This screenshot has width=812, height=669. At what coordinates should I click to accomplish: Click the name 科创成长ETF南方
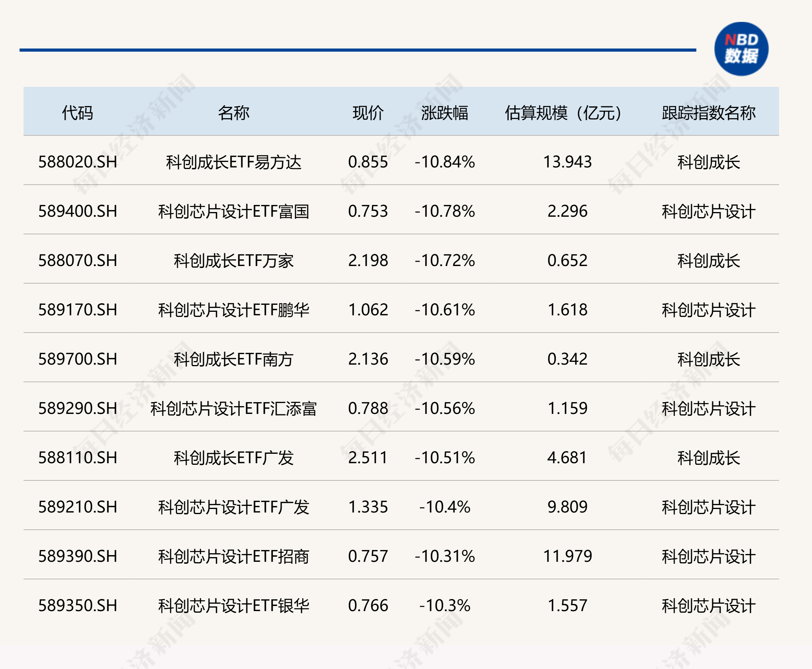point(234,359)
